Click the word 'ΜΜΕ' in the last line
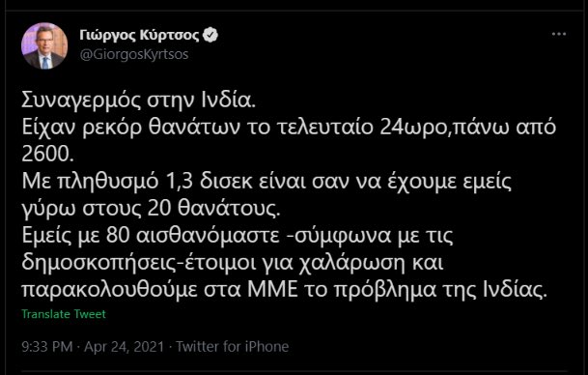 272,290
